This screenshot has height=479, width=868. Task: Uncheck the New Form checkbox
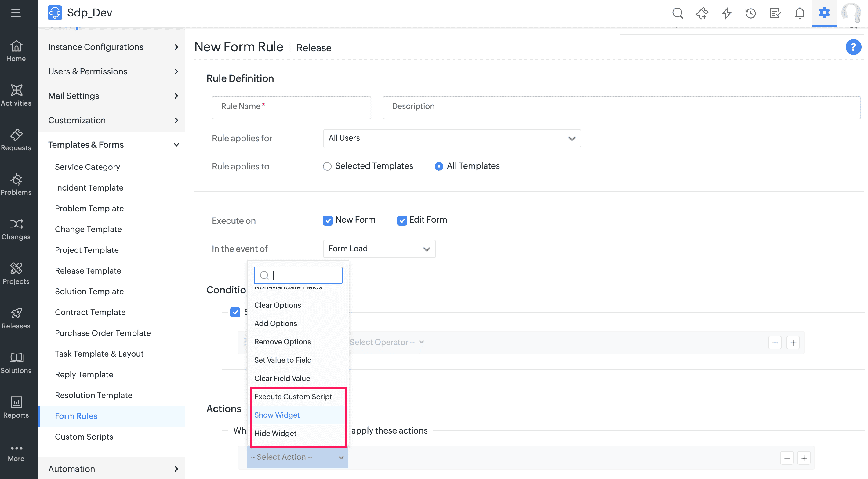(328, 220)
